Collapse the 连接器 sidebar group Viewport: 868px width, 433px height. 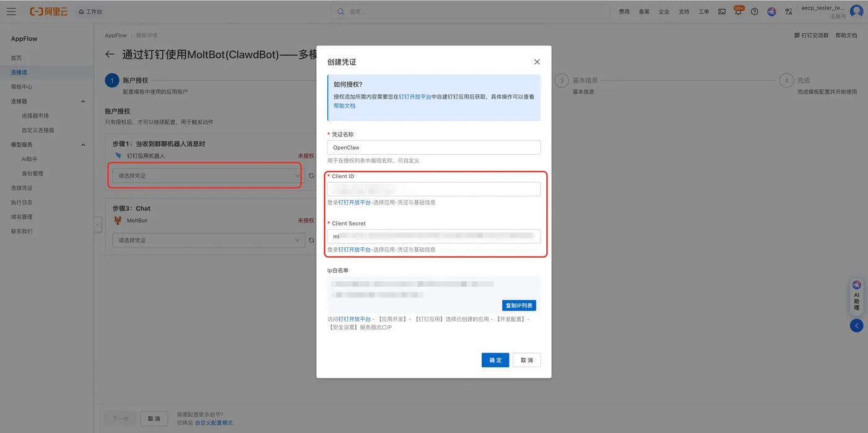83,101
